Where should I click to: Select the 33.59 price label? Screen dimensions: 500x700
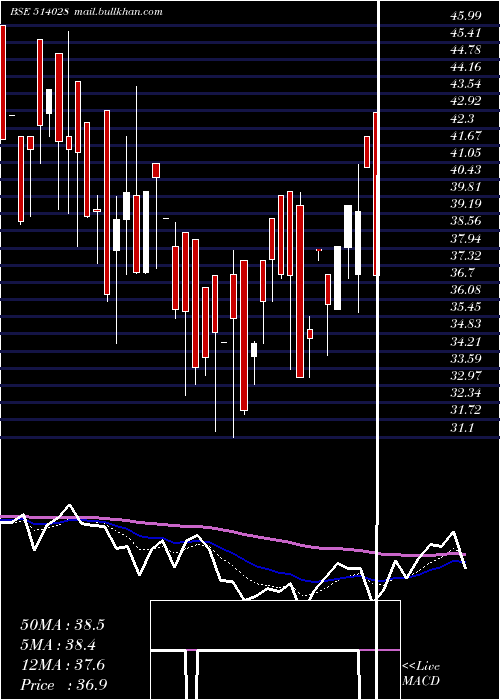click(x=466, y=359)
